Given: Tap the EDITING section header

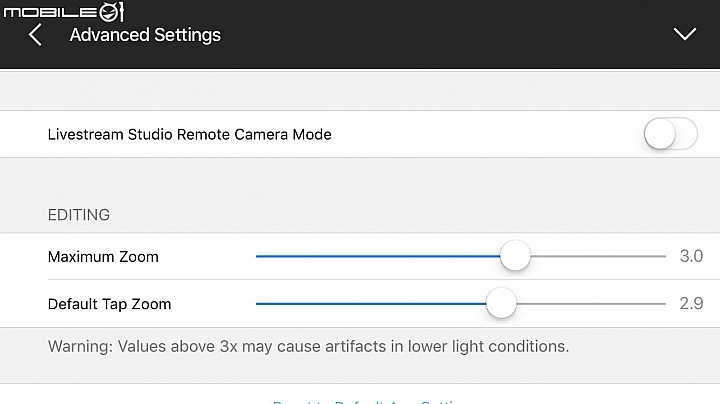Looking at the screenshot, I should pyautogui.click(x=79, y=215).
